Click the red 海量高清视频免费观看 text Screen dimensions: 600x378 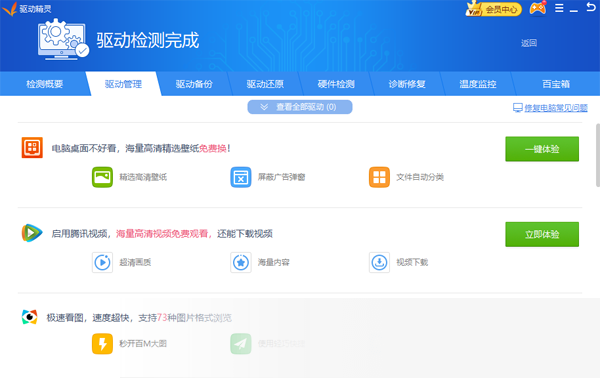pyautogui.click(x=162, y=234)
